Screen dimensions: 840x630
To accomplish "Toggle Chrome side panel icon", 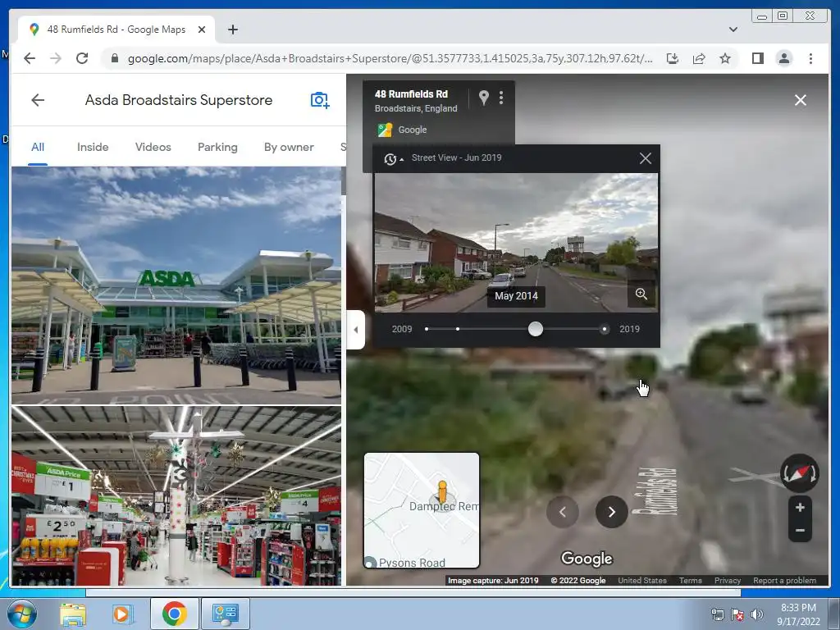I will coord(757,58).
